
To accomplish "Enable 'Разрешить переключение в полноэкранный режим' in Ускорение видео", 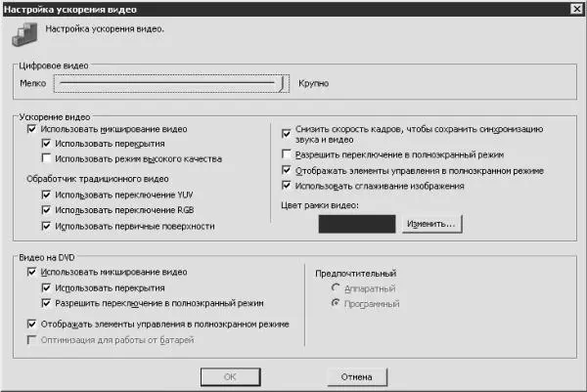I will click(x=287, y=154).
